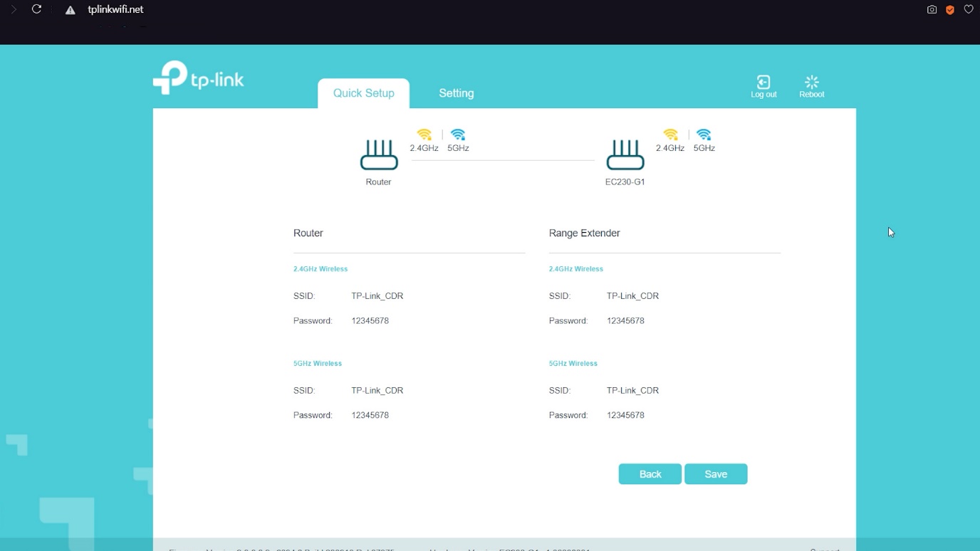Switch to the Setting tab

(x=457, y=93)
